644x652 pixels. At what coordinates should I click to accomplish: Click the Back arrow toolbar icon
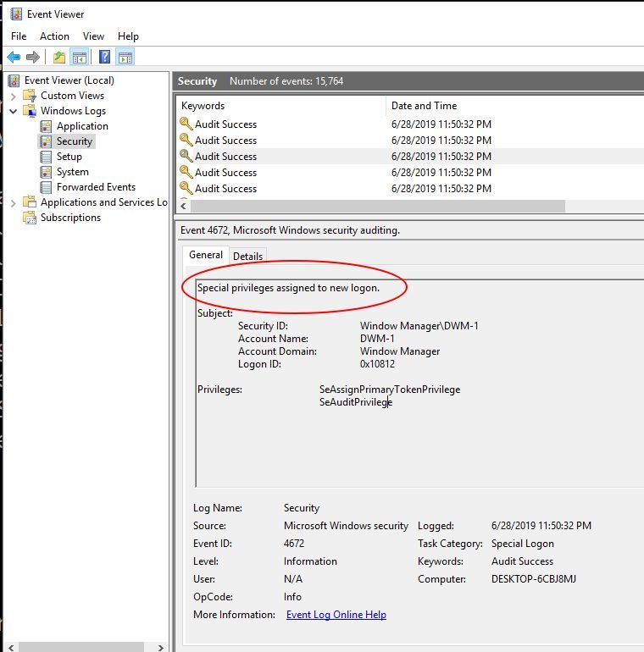[x=14, y=57]
